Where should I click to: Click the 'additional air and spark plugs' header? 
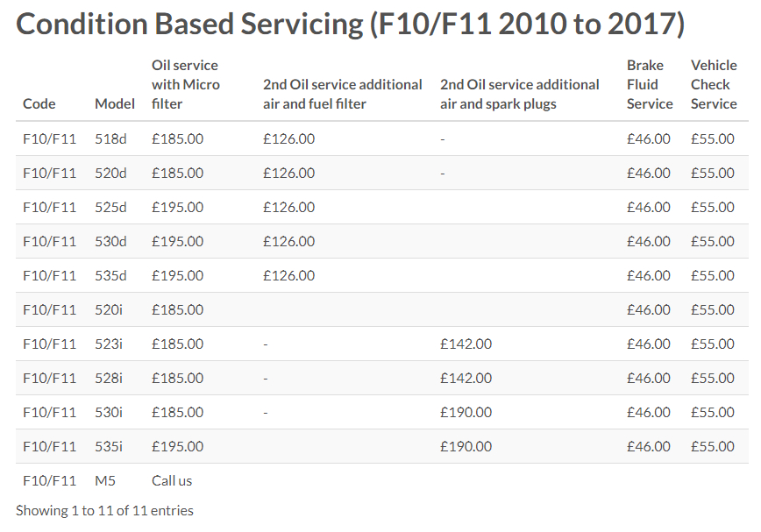(x=519, y=94)
